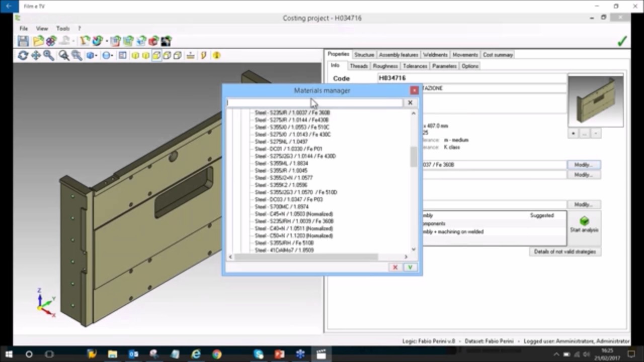Open the Outlook icon in the taskbar
Image resolution: width=644 pixels, height=362 pixels.
pyautogui.click(x=133, y=354)
